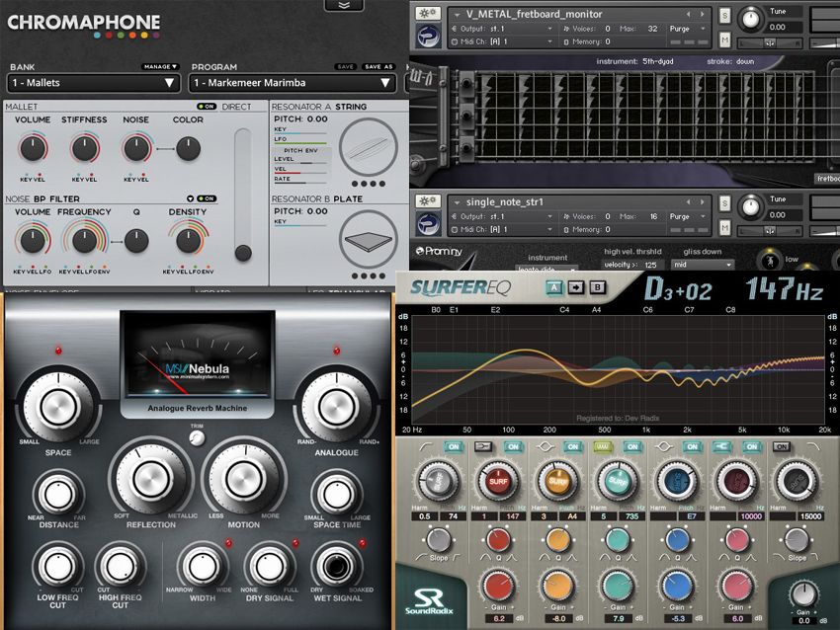Click the SAVE AS button in Chromaphone
Image resolution: width=840 pixels, height=630 pixels.
(378, 66)
